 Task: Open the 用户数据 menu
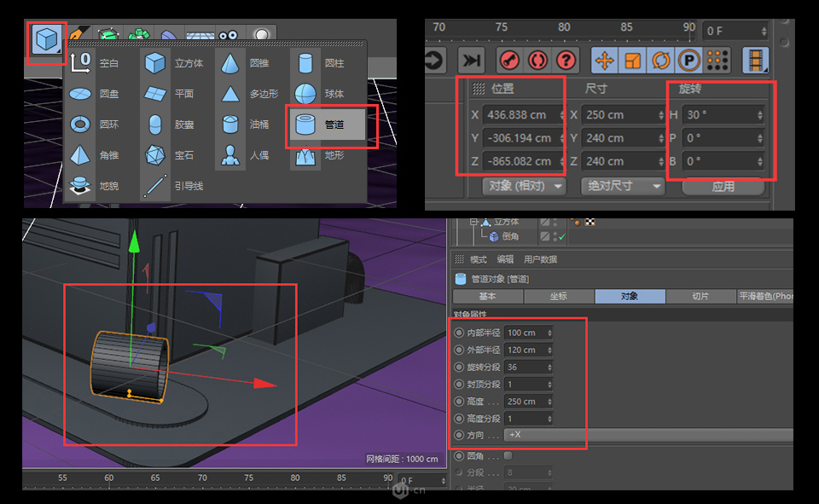tap(542, 259)
